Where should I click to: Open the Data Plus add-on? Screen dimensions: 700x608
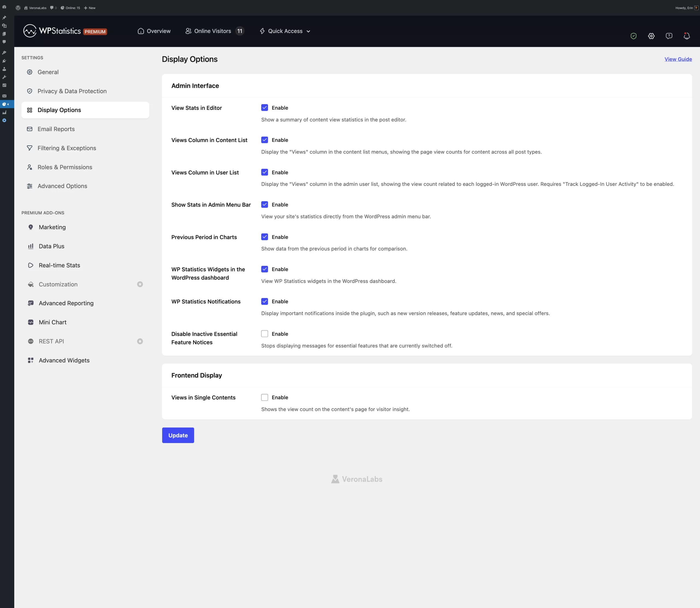pos(85,246)
